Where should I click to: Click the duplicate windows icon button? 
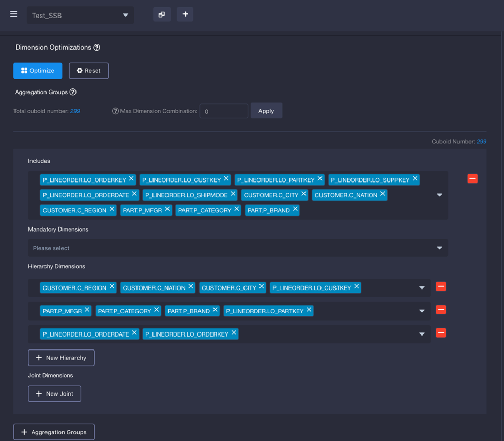click(162, 14)
